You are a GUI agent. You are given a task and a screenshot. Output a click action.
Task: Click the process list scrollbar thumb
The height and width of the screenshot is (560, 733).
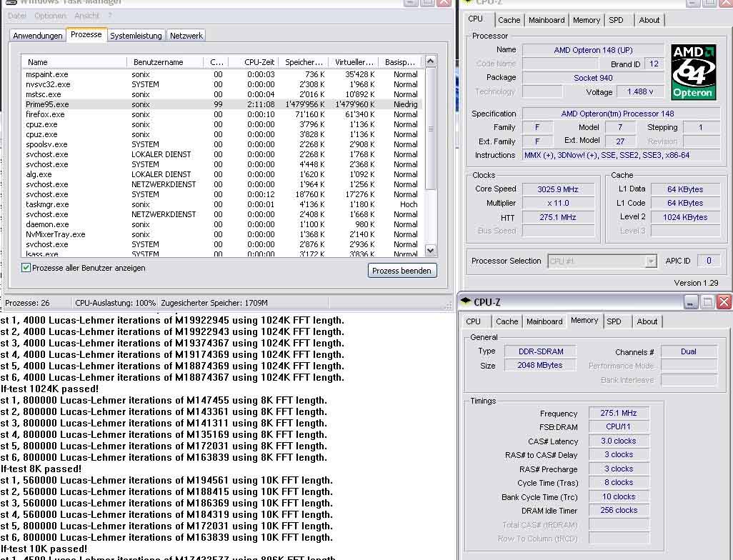coord(431,128)
